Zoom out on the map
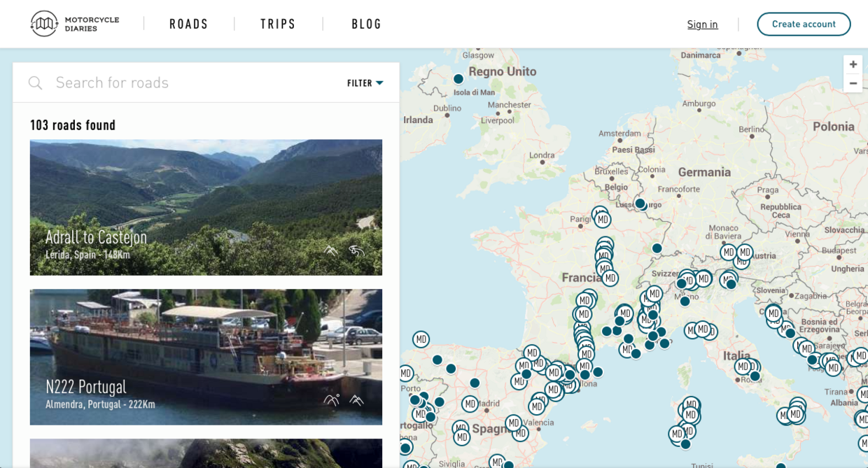This screenshot has height=468, width=868. pyautogui.click(x=853, y=83)
